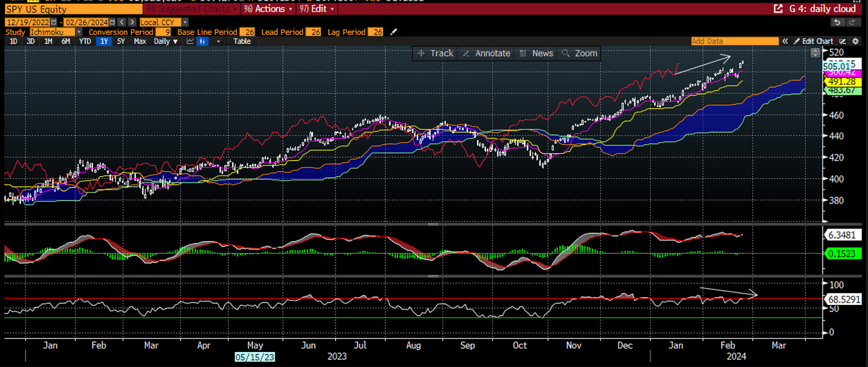Redo the chart change

pos(853,22)
